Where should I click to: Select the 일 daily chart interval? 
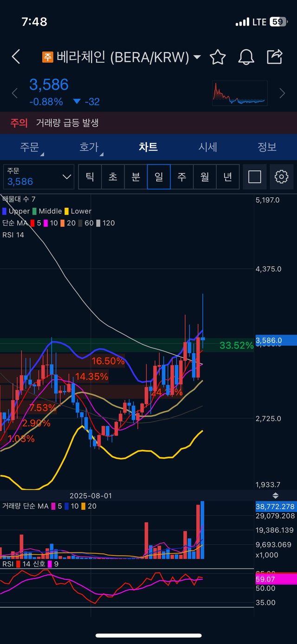(159, 177)
